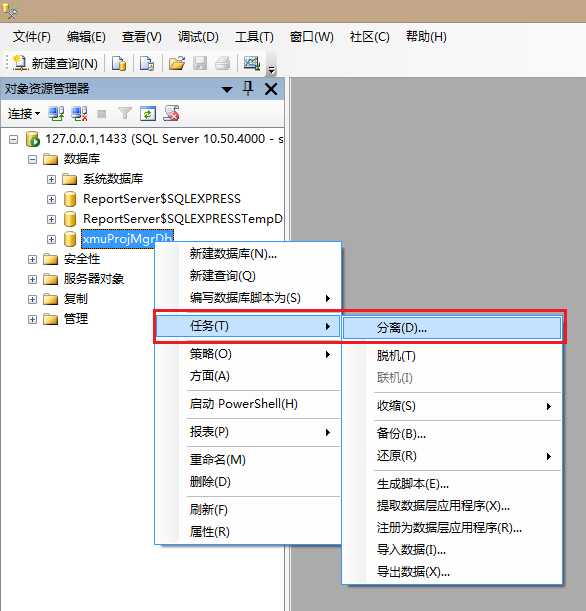Open the 收缩(S) submenu
The height and width of the screenshot is (611, 586).
point(452,406)
